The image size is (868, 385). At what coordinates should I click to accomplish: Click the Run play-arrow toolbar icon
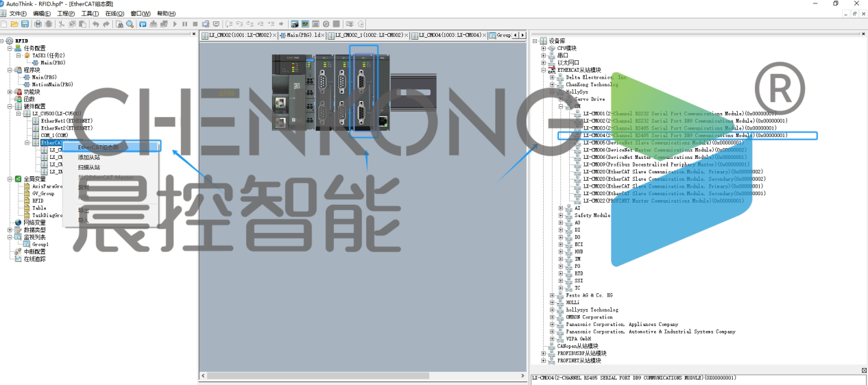click(175, 24)
